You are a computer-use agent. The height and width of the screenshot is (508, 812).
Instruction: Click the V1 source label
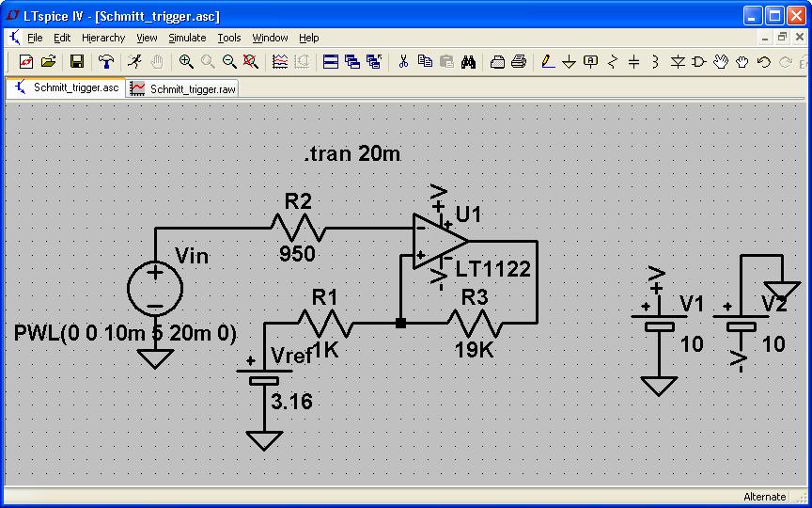point(692,304)
